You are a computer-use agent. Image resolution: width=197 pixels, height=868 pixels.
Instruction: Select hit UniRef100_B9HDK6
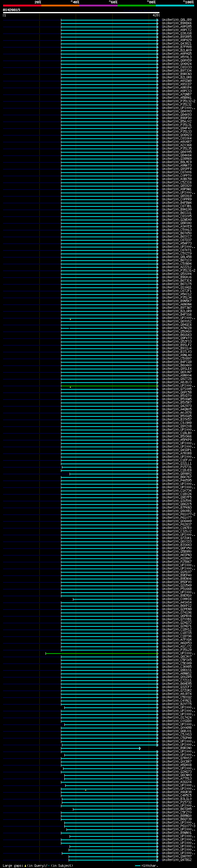pyautogui.click(x=177, y=23)
